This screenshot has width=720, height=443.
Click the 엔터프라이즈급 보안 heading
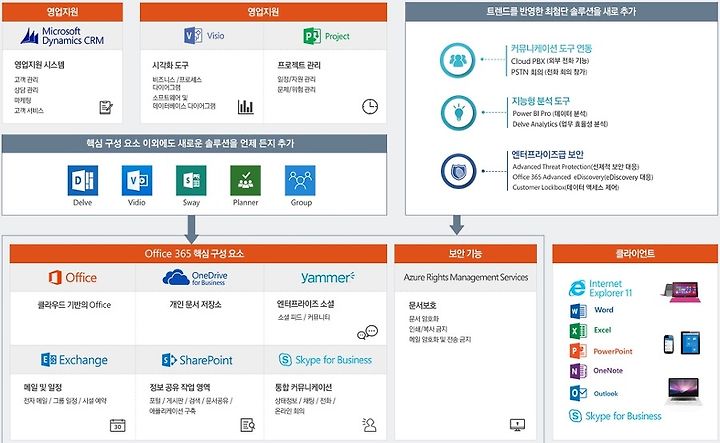tap(547, 154)
